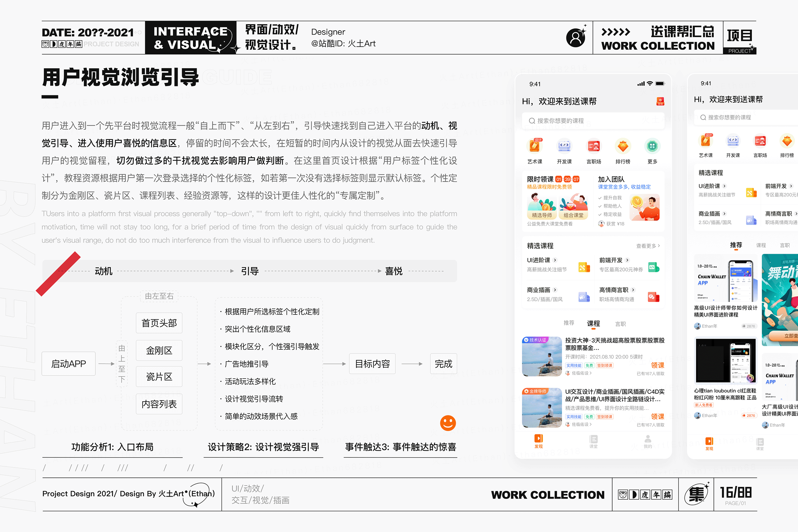This screenshot has height=532, width=798.
Task: Tap 精选导师 label in 限时领课 card
Action: click(542, 215)
